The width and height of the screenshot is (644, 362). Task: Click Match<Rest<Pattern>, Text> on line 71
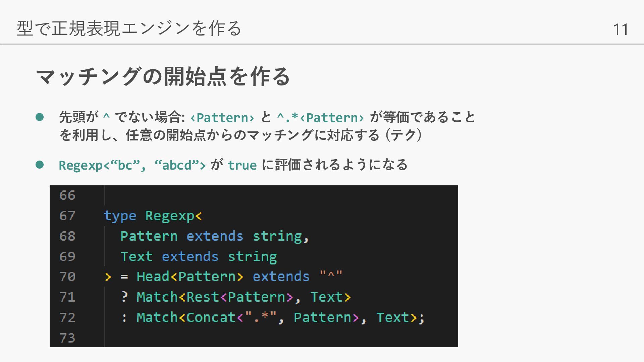coord(244,297)
